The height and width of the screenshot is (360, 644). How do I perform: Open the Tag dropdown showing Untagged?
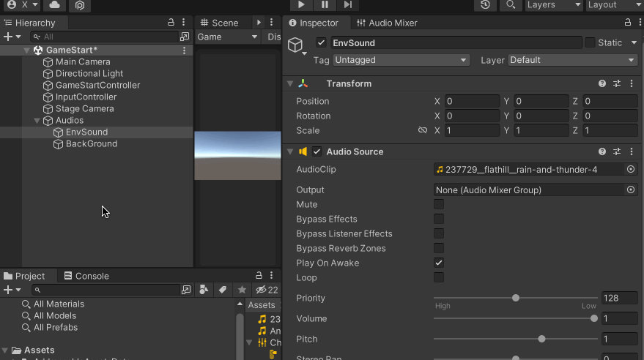401,60
